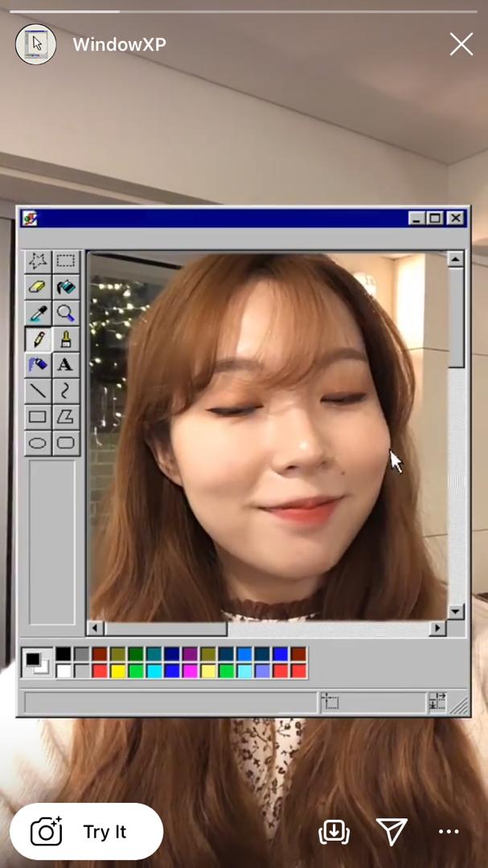Choose the Eraser tool

[x=38, y=287]
